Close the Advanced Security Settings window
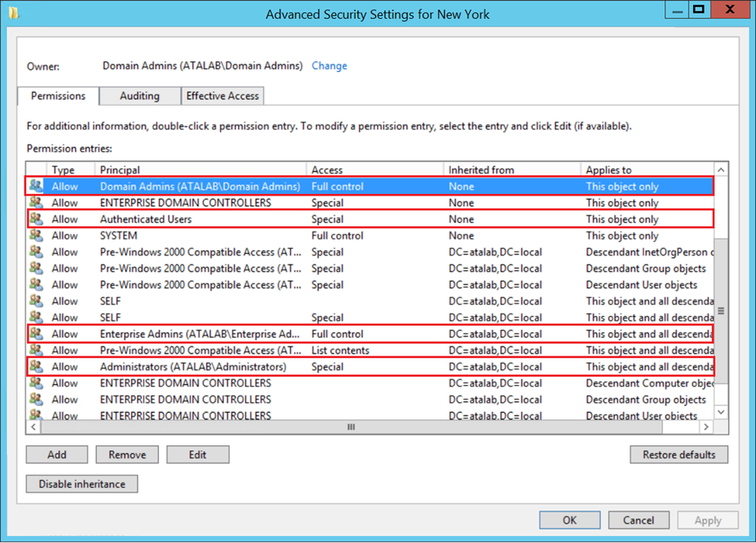The image size is (756, 543). coord(730,10)
